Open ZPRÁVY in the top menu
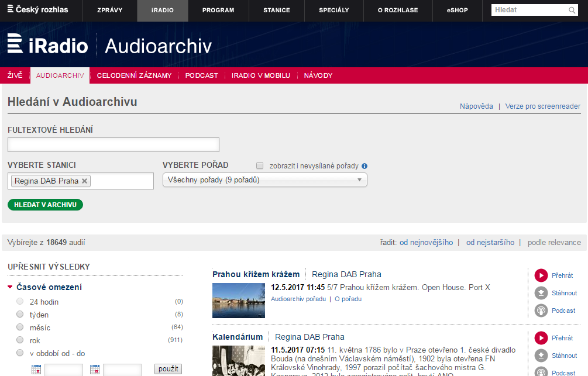 point(109,11)
